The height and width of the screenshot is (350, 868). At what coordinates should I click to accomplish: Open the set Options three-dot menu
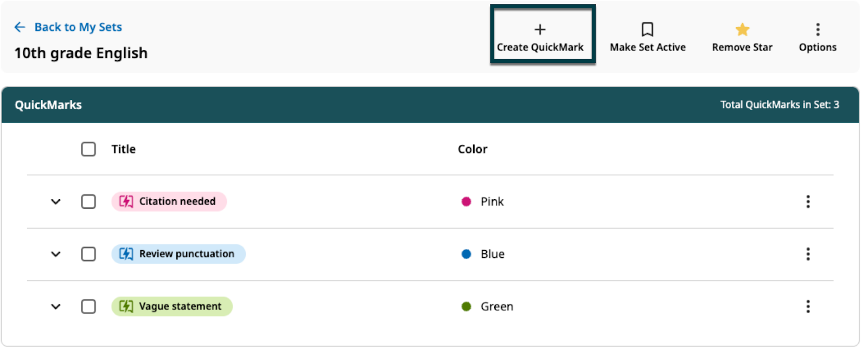coord(818,29)
